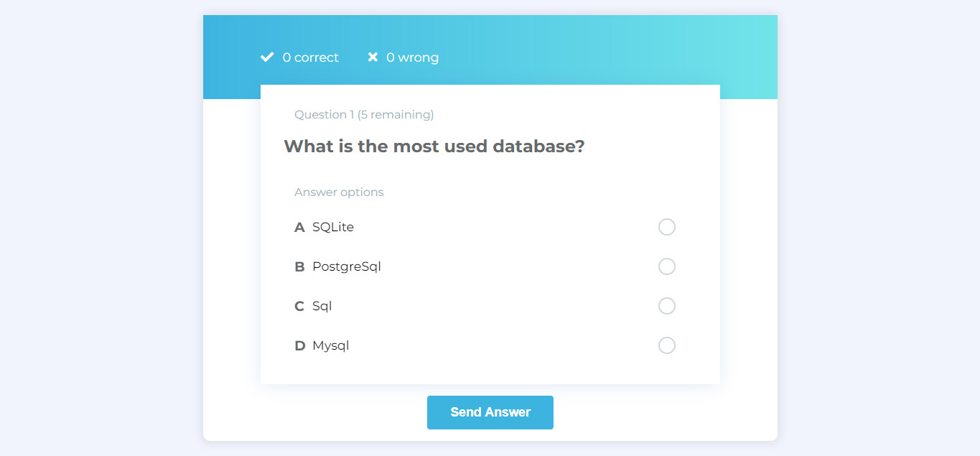Click the 0 wrong score label
The image size is (980, 456).
[x=412, y=57]
